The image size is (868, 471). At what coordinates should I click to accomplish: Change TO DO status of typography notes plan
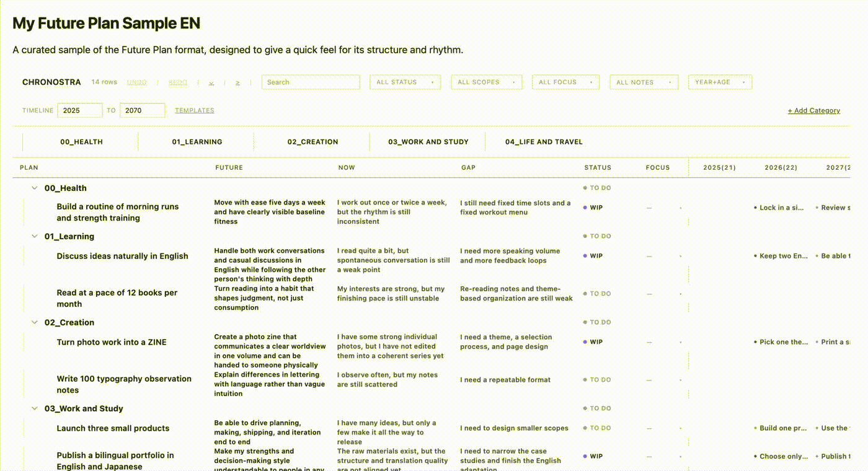click(x=597, y=380)
